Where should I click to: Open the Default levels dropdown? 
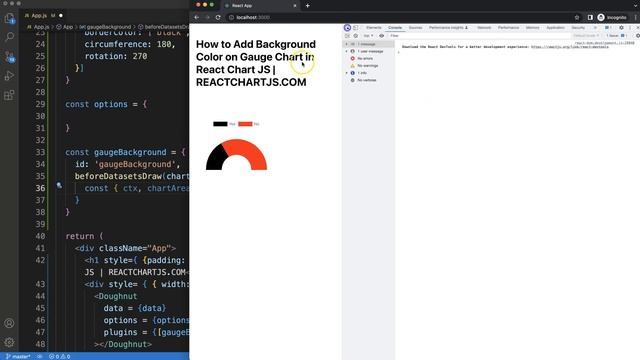587,36
